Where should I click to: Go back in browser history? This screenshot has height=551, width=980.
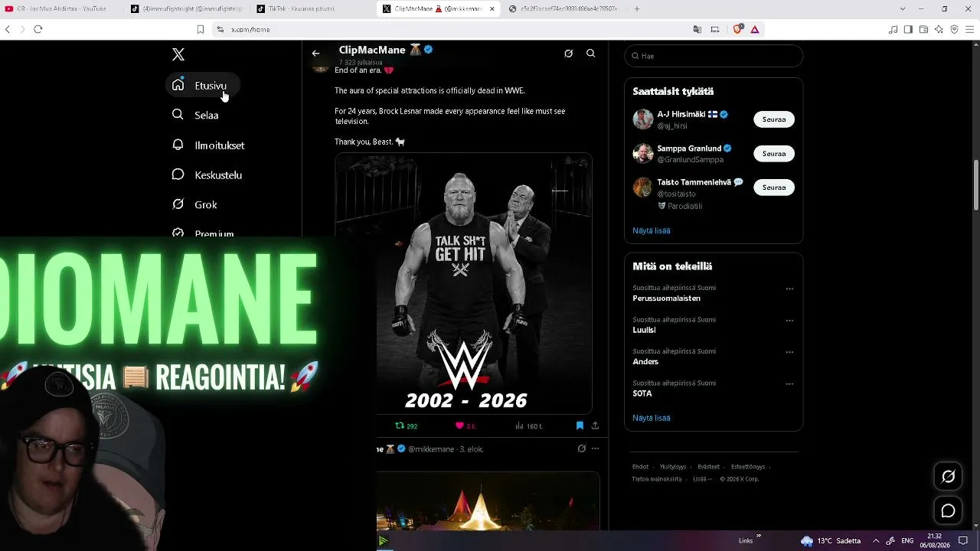tap(8, 29)
